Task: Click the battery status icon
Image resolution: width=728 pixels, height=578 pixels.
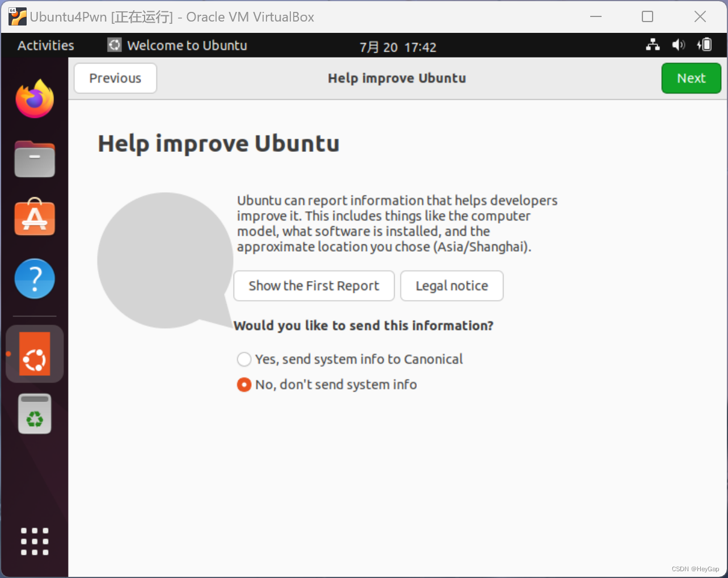Action: [704, 45]
